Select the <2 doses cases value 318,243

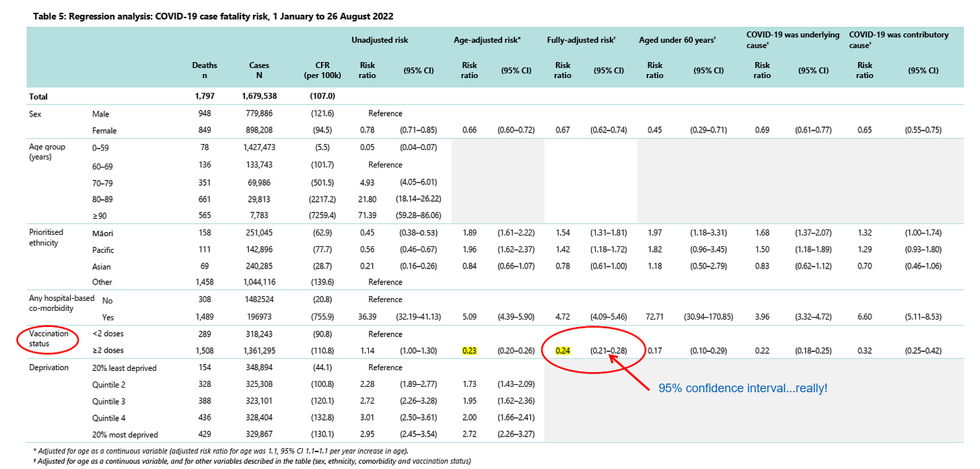(x=258, y=334)
